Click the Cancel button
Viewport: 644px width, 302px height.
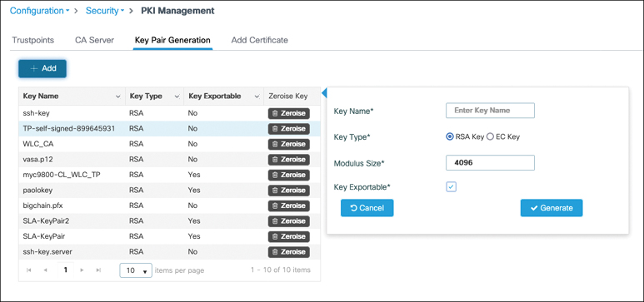[x=367, y=208]
